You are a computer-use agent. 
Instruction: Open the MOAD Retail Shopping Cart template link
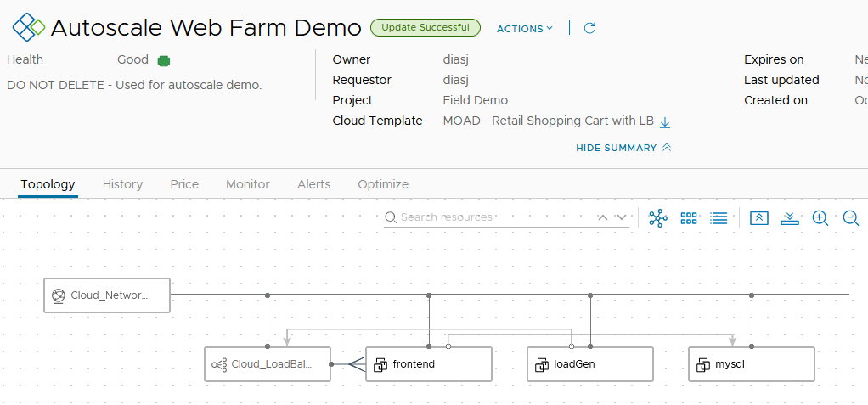[x=548, y=121]
